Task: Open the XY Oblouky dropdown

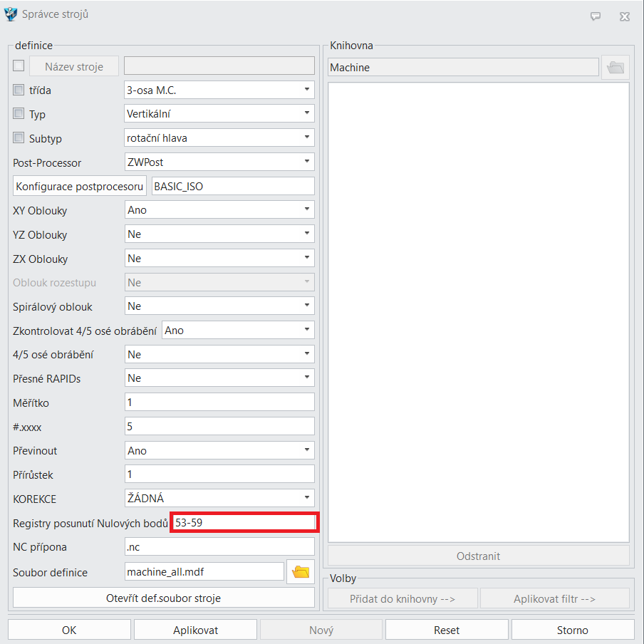Action: click(x=219, y=210)
